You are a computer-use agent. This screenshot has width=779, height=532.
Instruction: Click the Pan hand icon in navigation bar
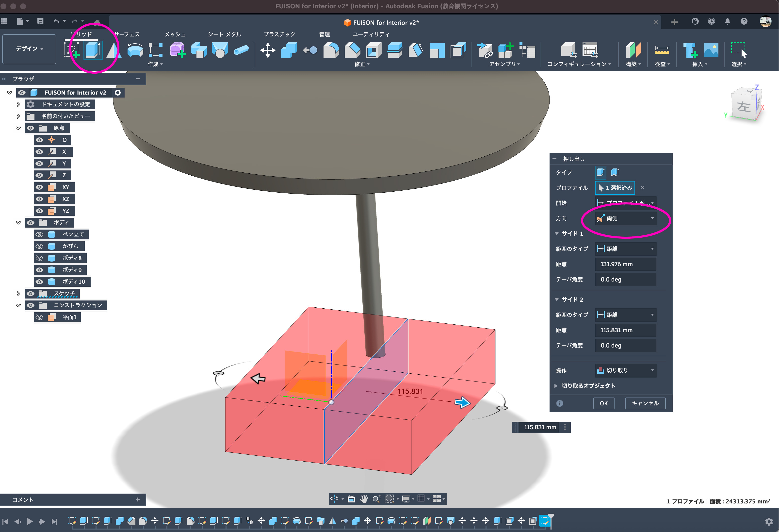pyautogui.click(x=364, y=499)
